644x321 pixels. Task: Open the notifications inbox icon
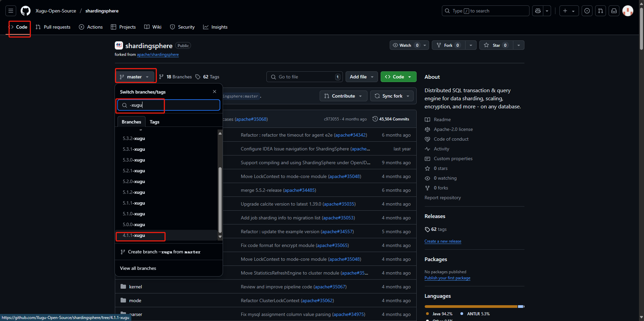point(614,11)
